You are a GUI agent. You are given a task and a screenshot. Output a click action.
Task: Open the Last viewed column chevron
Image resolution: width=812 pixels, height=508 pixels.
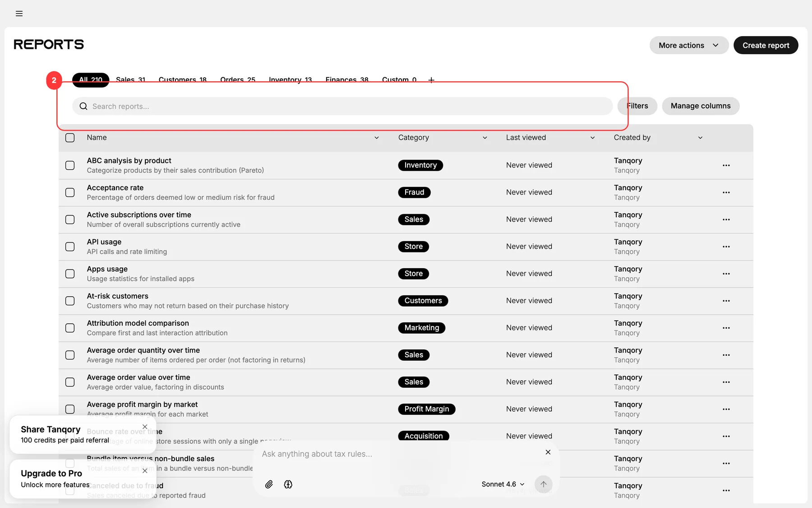coord(593,138)
